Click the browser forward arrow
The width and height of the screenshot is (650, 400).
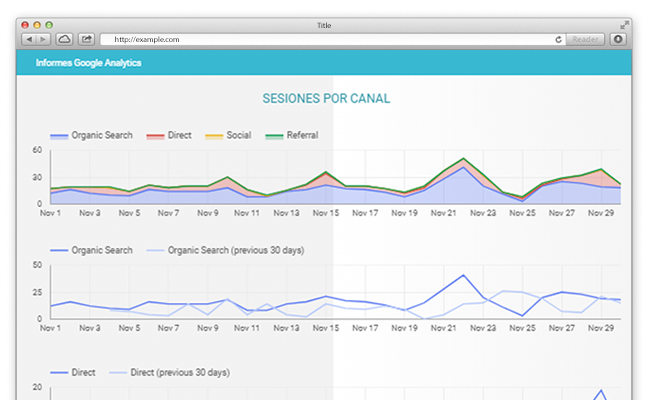point(43,39)
